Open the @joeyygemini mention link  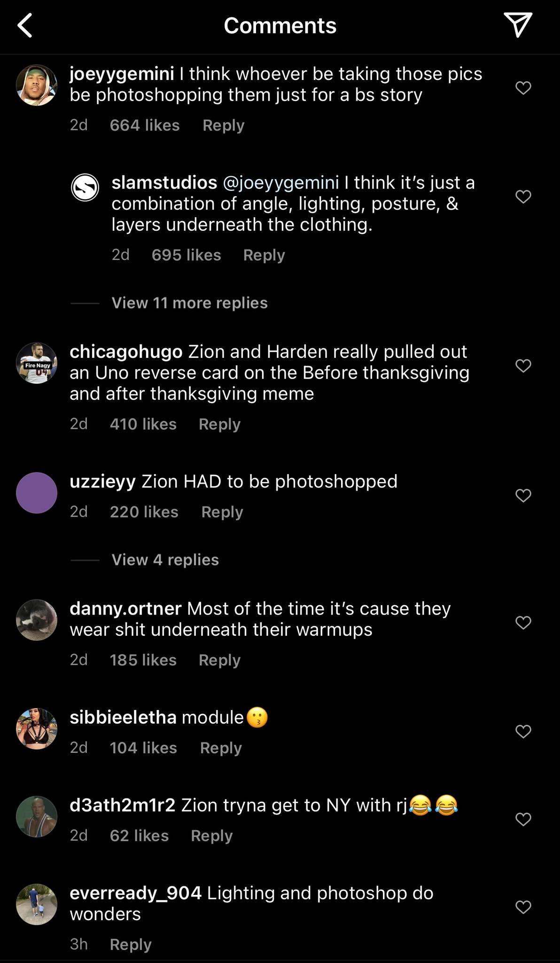(x=280, y=182)
